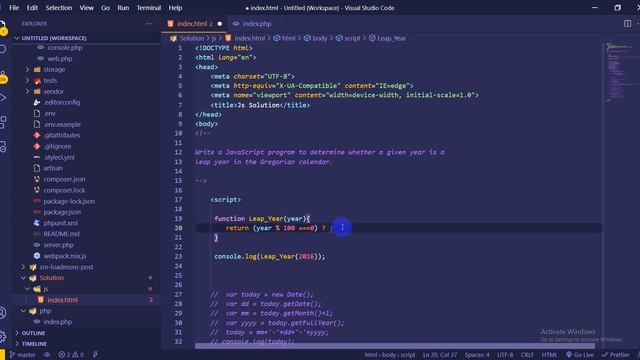Expand the sm-loadmore-post folder
This screenshot has height=360, width=640.
coord(66,267)
